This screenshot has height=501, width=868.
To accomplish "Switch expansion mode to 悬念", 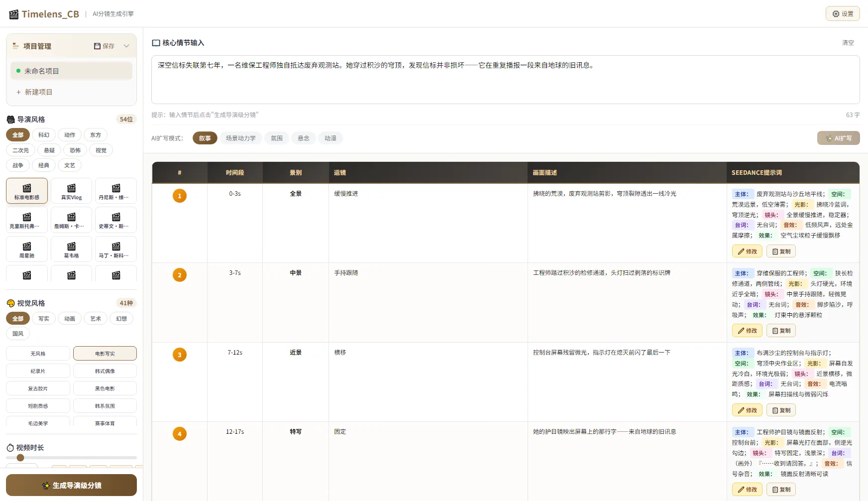I will (303, 138).
